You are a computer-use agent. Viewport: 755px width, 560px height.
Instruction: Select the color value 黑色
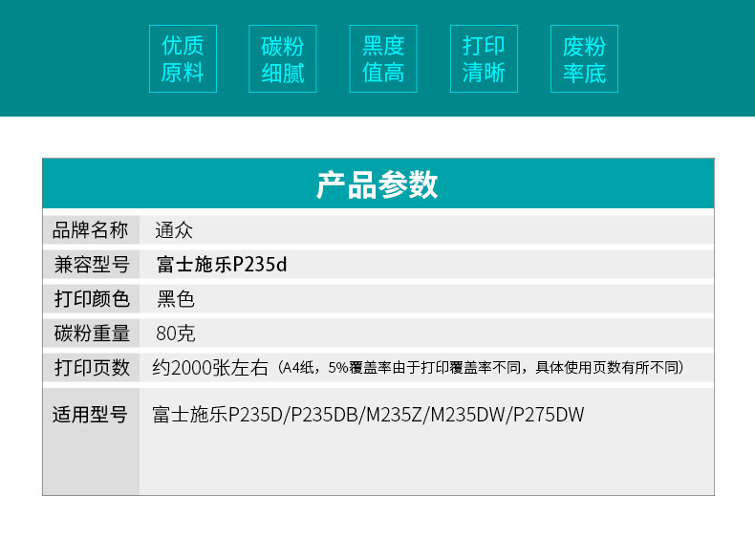176,299
